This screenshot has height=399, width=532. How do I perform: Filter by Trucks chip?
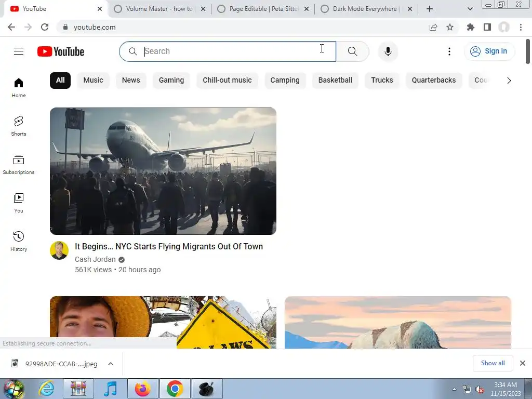(x=382, y=81)
